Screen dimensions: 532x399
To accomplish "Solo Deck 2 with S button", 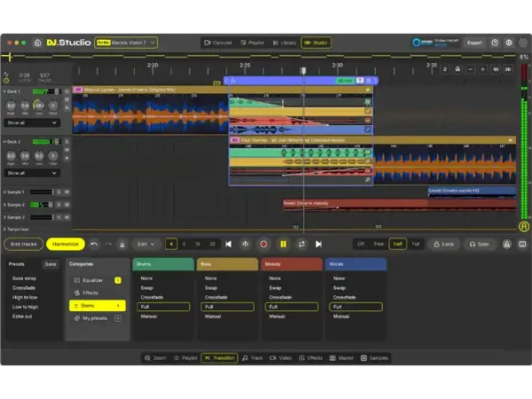I will [66, 142].
